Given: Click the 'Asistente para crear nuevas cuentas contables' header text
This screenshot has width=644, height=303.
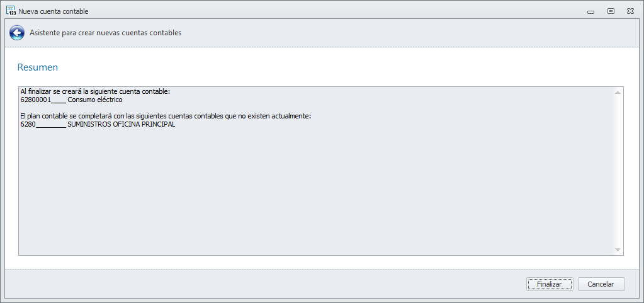Looking at the screenshot, I should tap(105, 33).
